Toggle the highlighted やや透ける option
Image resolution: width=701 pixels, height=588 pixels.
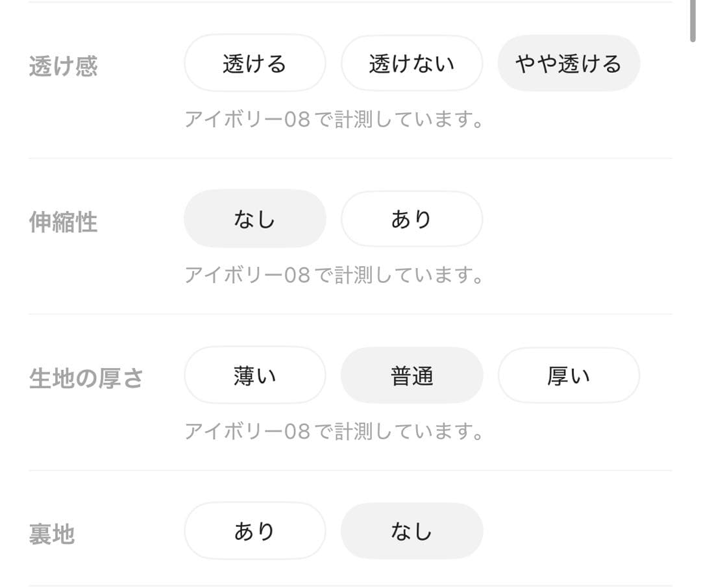[569, 63]
